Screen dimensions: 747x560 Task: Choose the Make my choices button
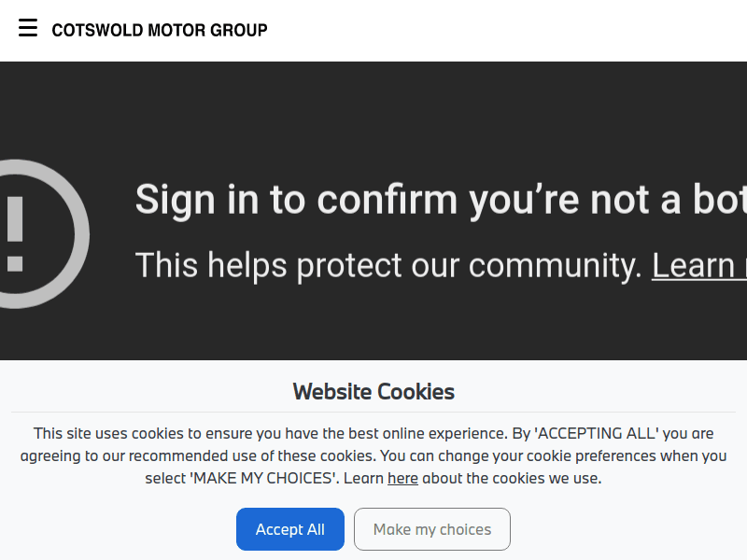431,529
